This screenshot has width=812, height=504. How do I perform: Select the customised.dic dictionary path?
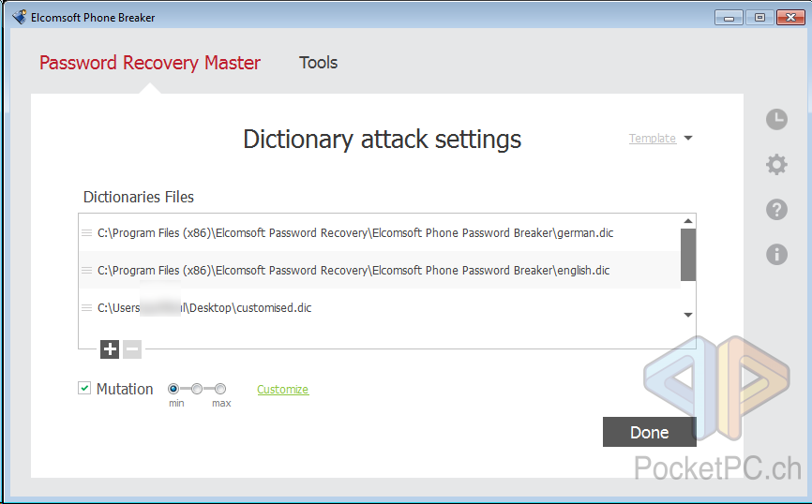[x=204, y=307]
